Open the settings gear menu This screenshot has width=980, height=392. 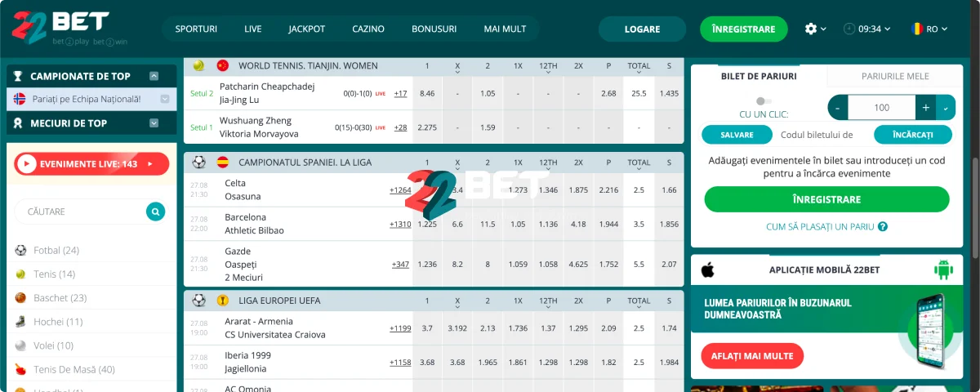point(810,29)
